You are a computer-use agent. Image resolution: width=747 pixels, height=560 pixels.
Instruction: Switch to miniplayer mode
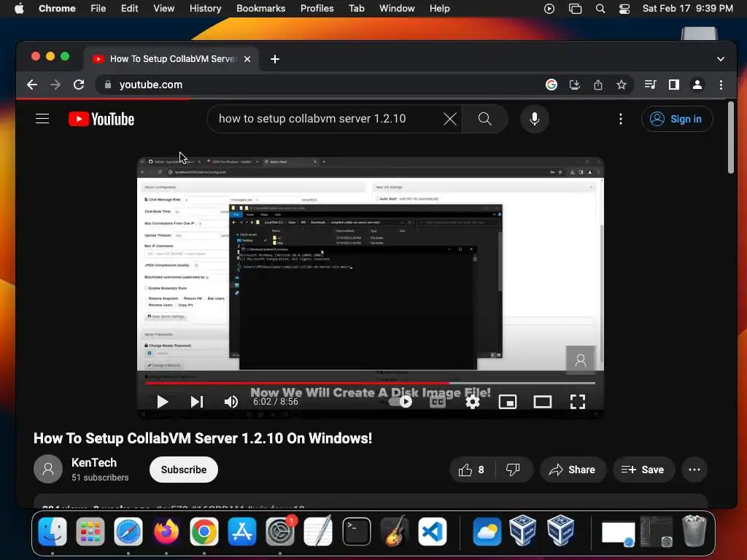tap(508, 402)
